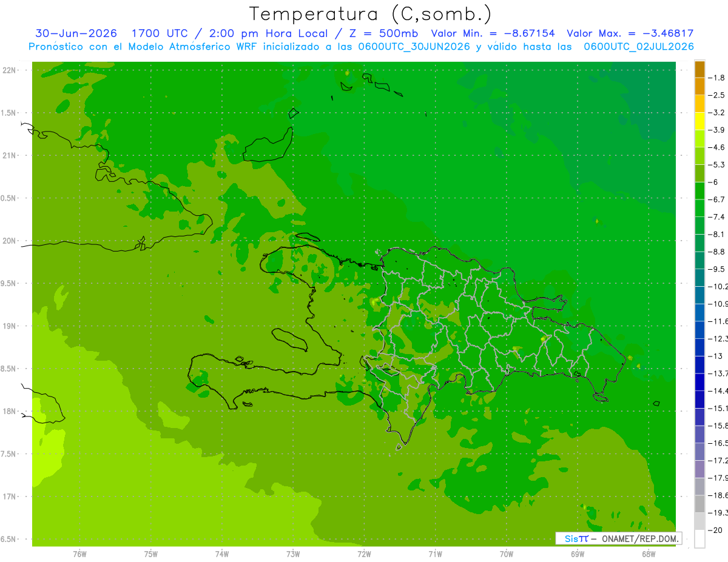
Task: Click the '-13' legend value
Action: tap(715, 356)
